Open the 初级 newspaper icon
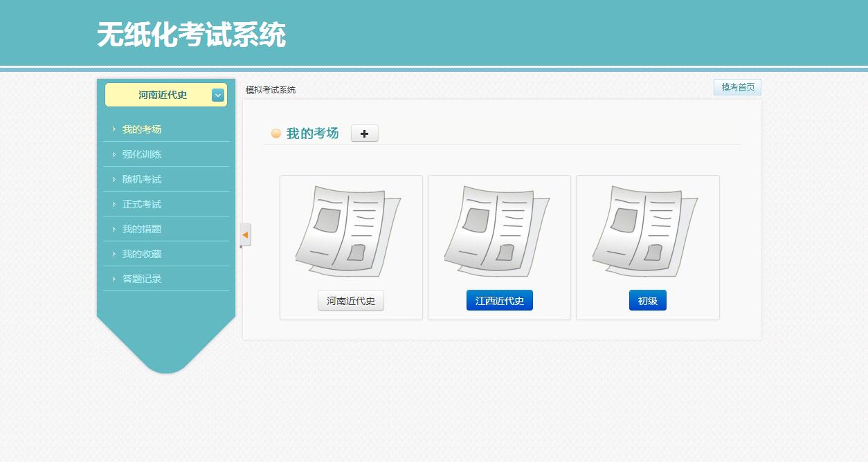This screenshot has height=462, width=868. [645, 231]
